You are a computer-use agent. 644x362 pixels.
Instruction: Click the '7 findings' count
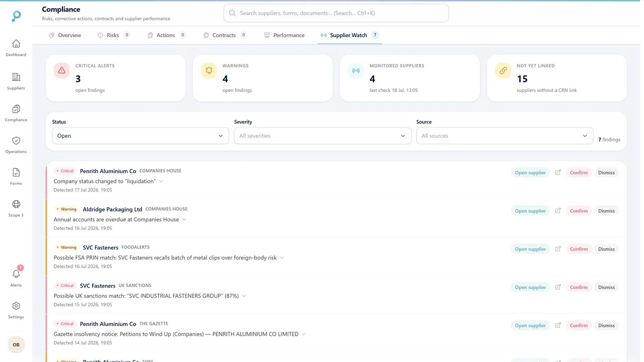coord(609,140)
